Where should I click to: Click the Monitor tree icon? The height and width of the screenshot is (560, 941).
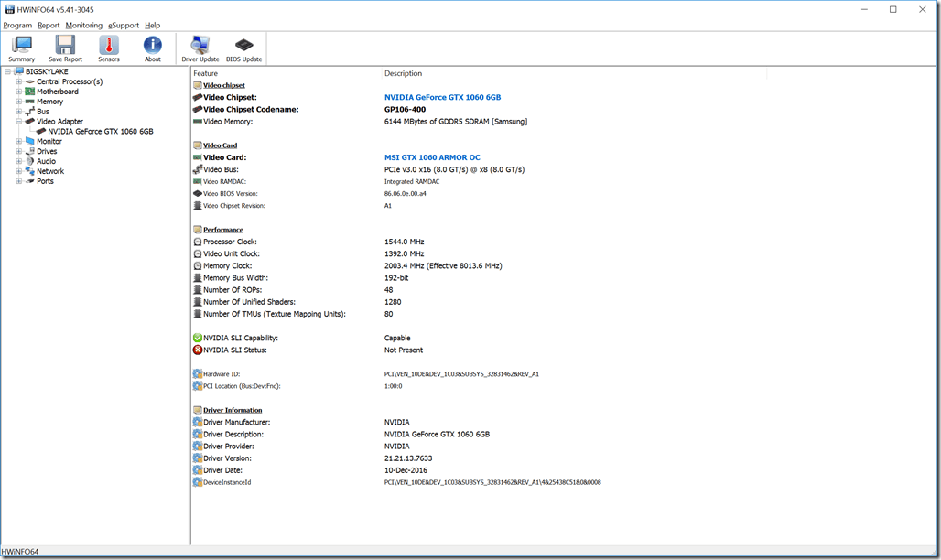coord(30,141)
